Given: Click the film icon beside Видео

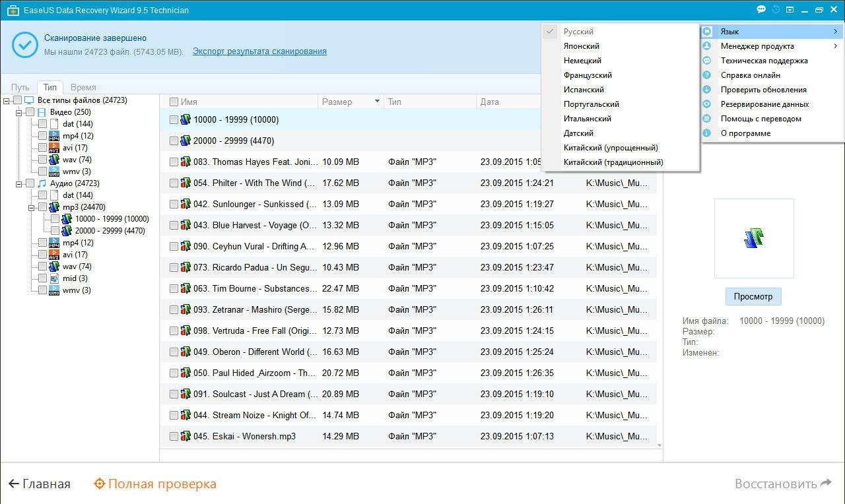Looking at the screenshot, I should (x=42, y=112).
